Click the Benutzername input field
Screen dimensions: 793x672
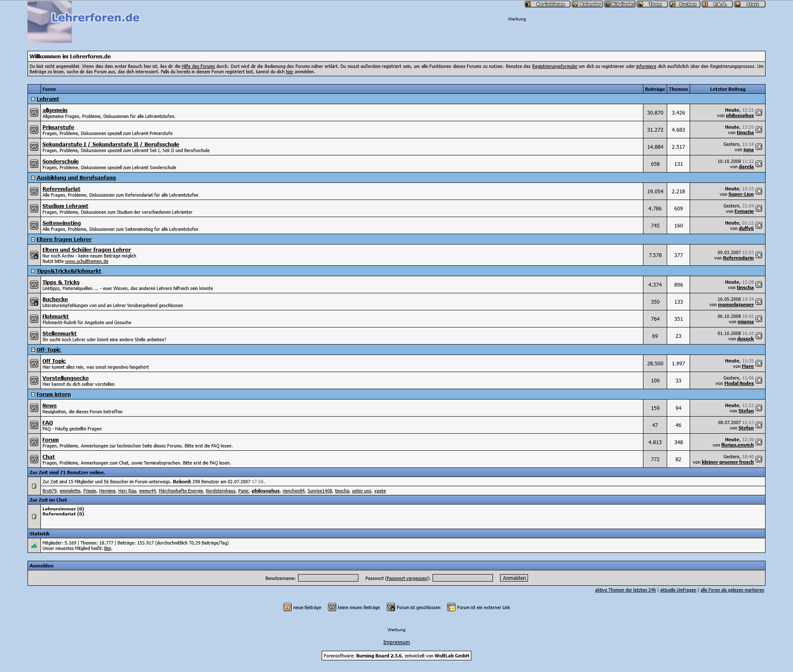[328, 578]
